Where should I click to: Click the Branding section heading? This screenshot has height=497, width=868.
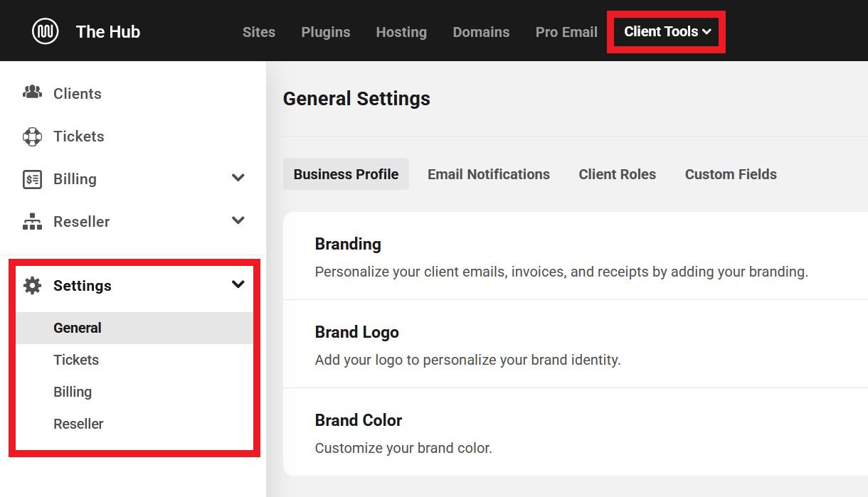(x=348, y=244)
